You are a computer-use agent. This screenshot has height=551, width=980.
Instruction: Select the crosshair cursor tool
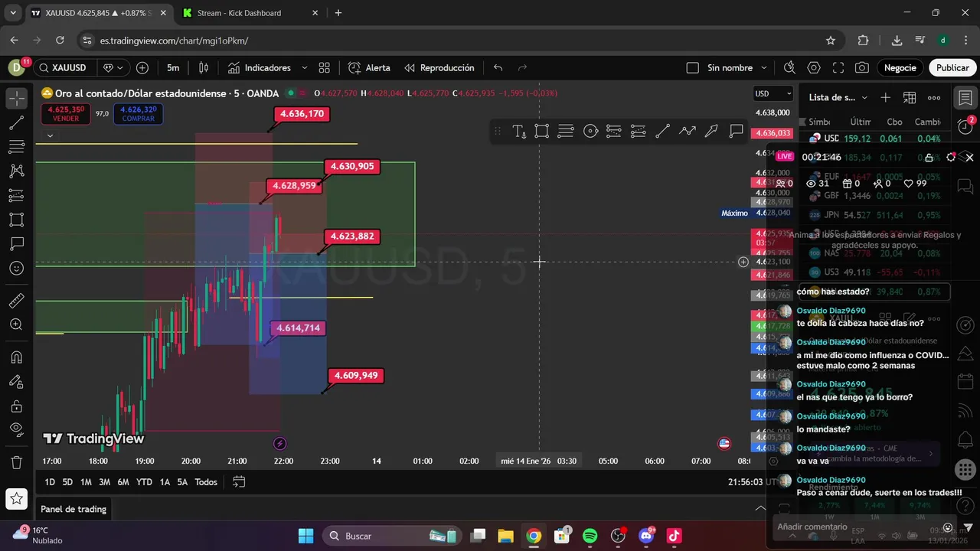point(16,97)
